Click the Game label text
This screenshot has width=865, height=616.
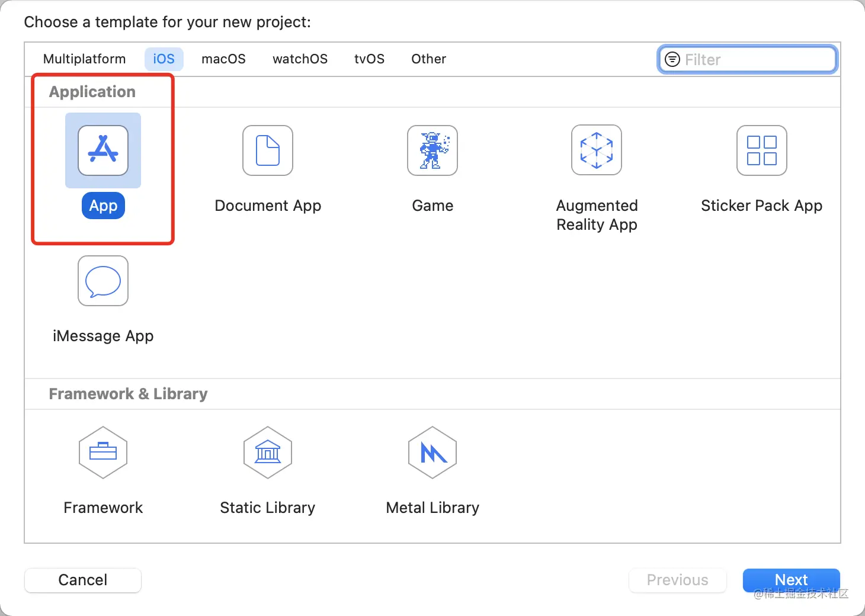(x=432, y=206)
